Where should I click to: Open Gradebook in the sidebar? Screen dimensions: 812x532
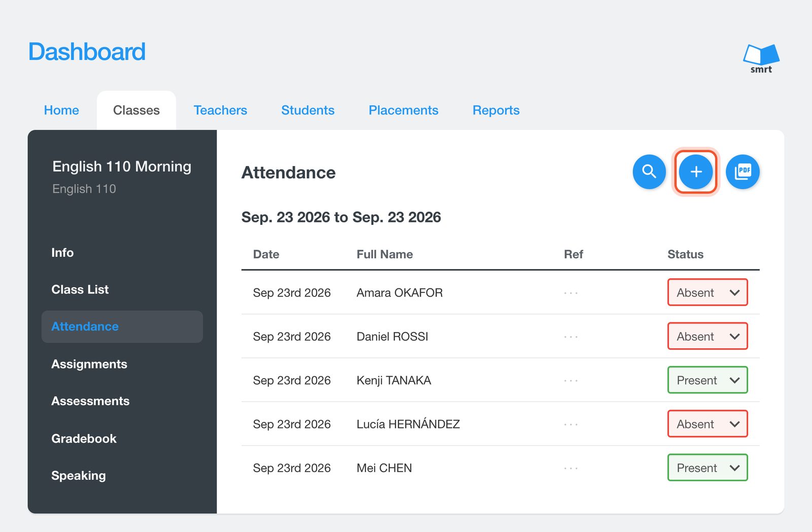(84, 439)
